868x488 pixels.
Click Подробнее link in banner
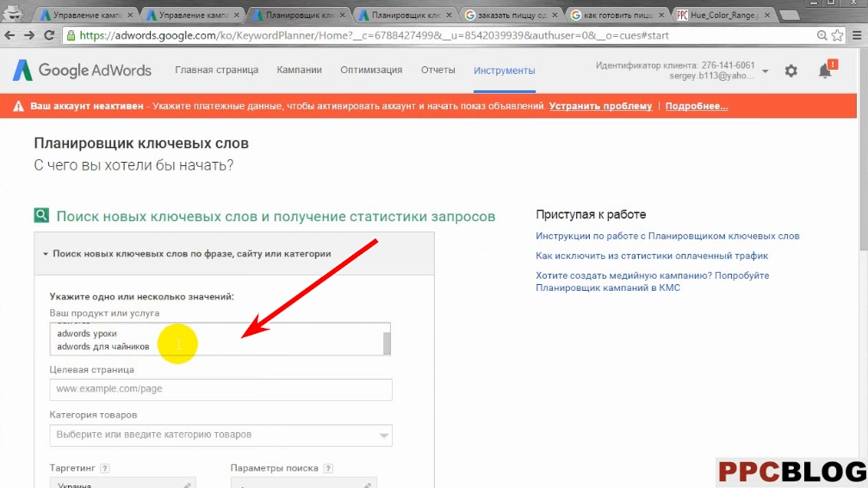(697, 106)
